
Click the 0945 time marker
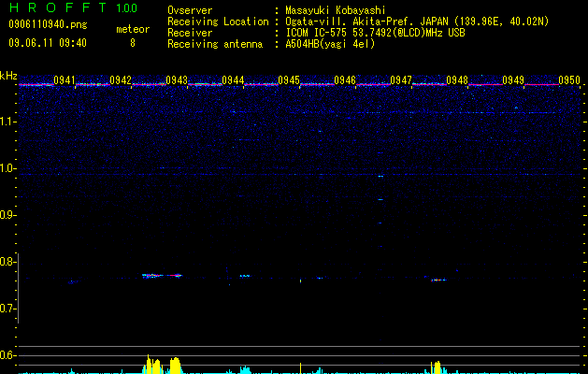click(x=289, y=80)
